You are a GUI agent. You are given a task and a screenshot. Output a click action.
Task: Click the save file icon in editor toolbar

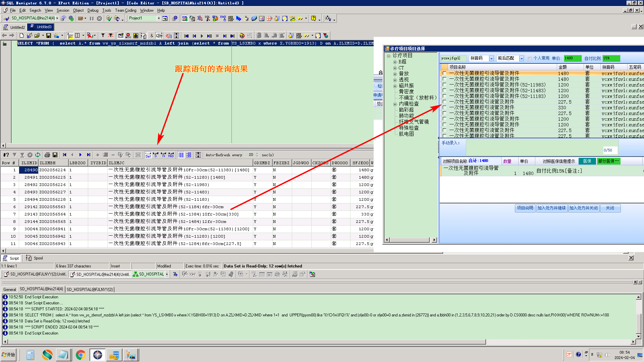coord(49,36)
